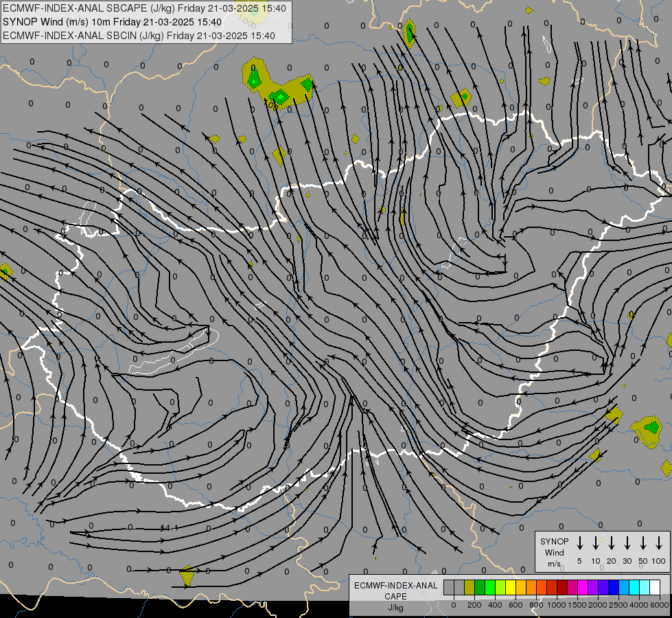Viewport: 672px width, 618px height.
Task: Click the 2000 tick label in CAPE legend
Action: point(598,605)
